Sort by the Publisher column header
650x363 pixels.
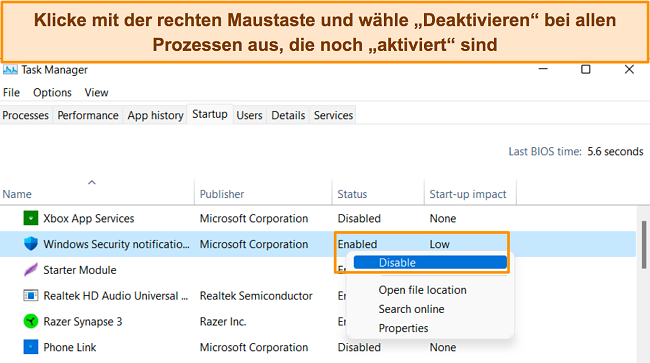pyautogui.click(x=222, y=194)
